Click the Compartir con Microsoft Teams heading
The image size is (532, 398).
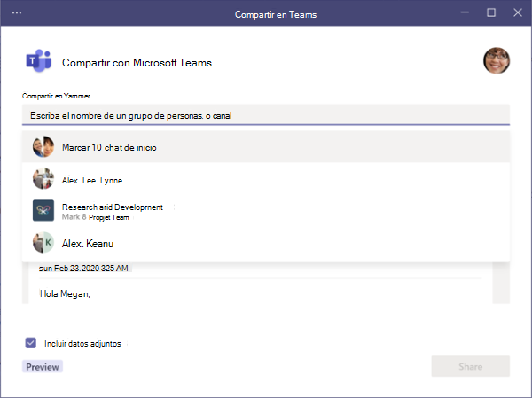coord(137,63)
